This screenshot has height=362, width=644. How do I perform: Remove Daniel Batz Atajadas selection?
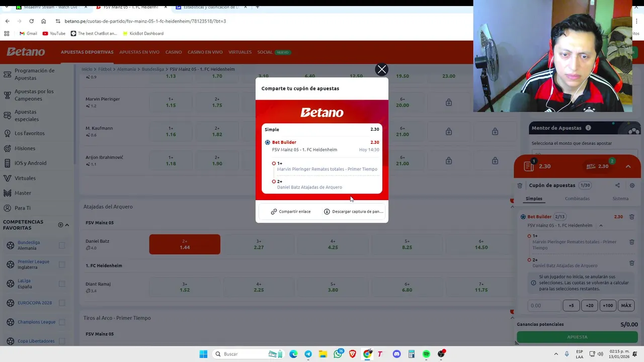tap(632, 263)
